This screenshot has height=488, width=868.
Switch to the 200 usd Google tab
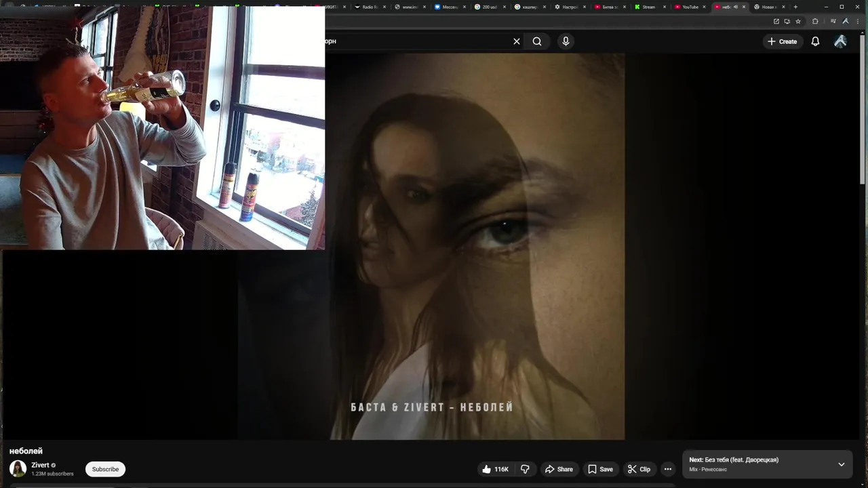(x=490, y=7)
